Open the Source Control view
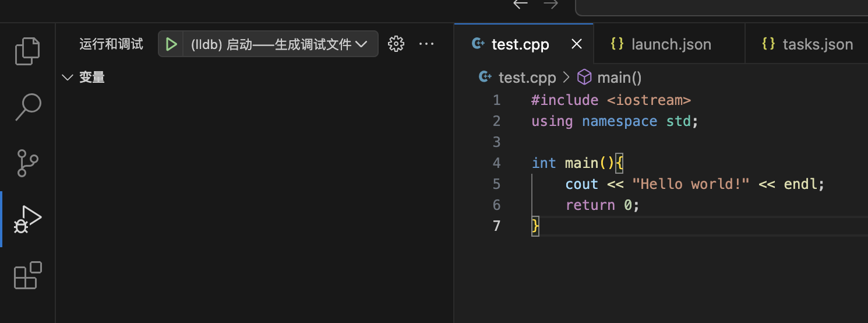 27,163
